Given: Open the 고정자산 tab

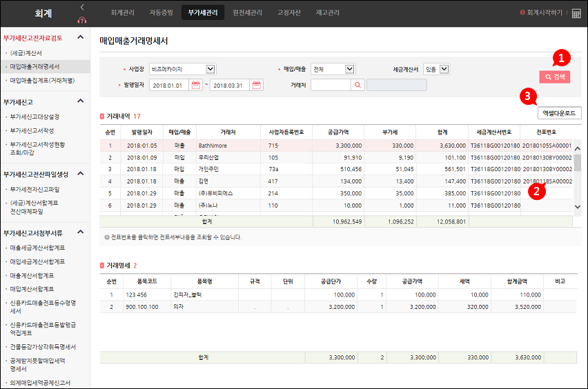Looking at the screenshot, I should (289, 12).
